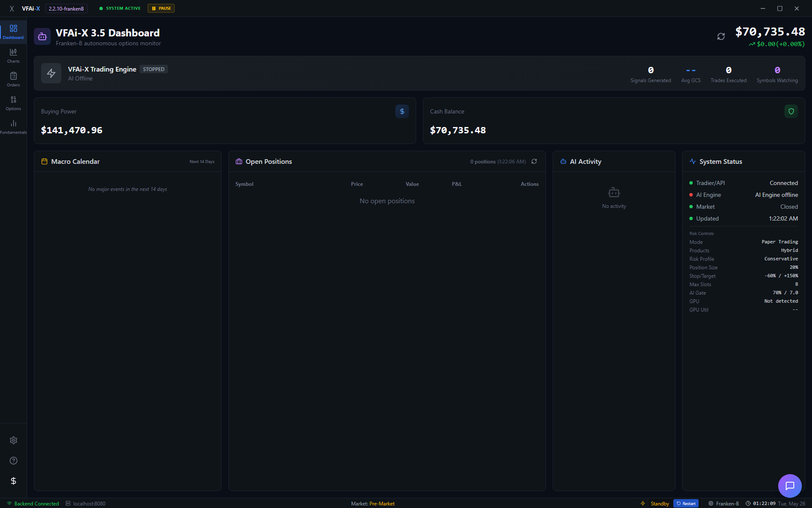The image size is (812, 508).
Task: Click the System Status pulse icon
Action: tap(693, 161)
